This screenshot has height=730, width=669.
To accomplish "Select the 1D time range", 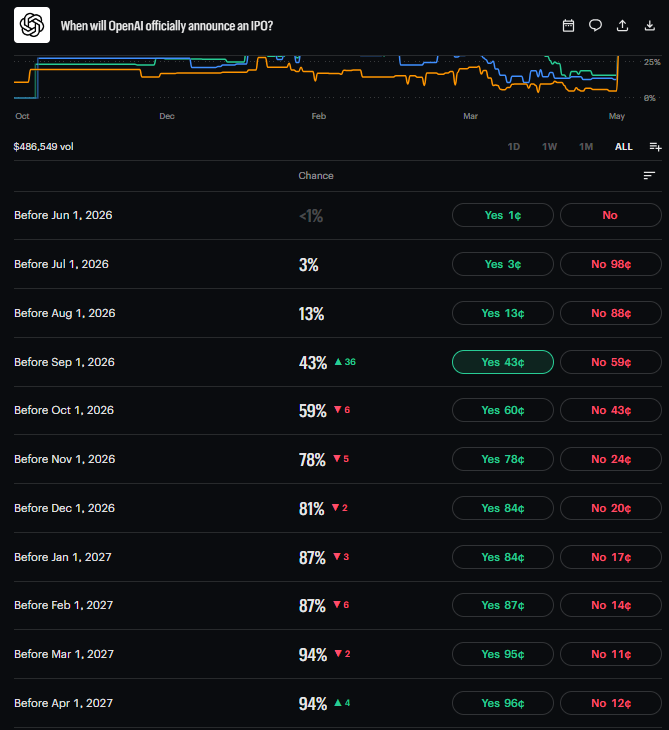I will pos(514,147).
